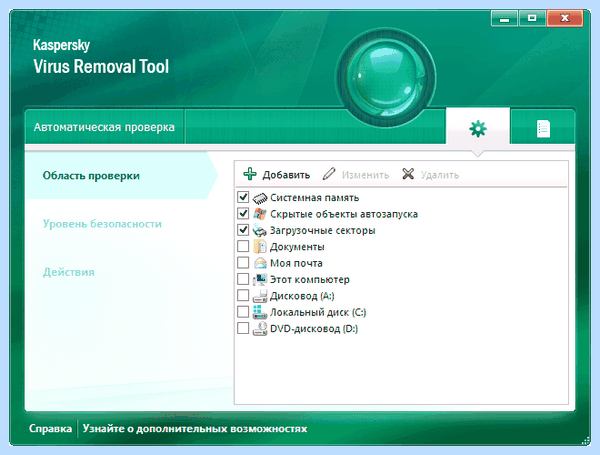Click the computer icon beside Этот компьютер
The image size is (600, 455).
(x=260, y=280)
